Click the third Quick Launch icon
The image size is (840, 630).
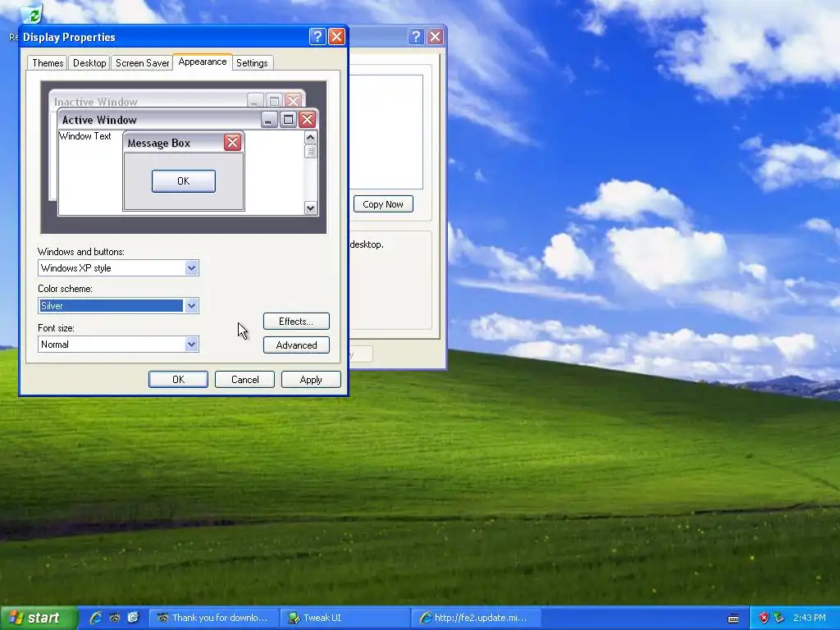tap(133, 618)
